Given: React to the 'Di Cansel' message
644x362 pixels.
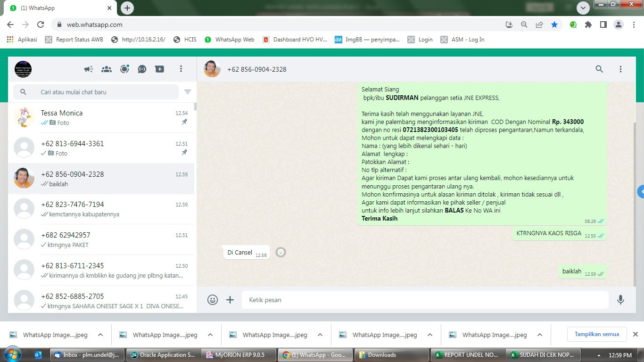Looking at the screenshot, I should tap(281, 252).
